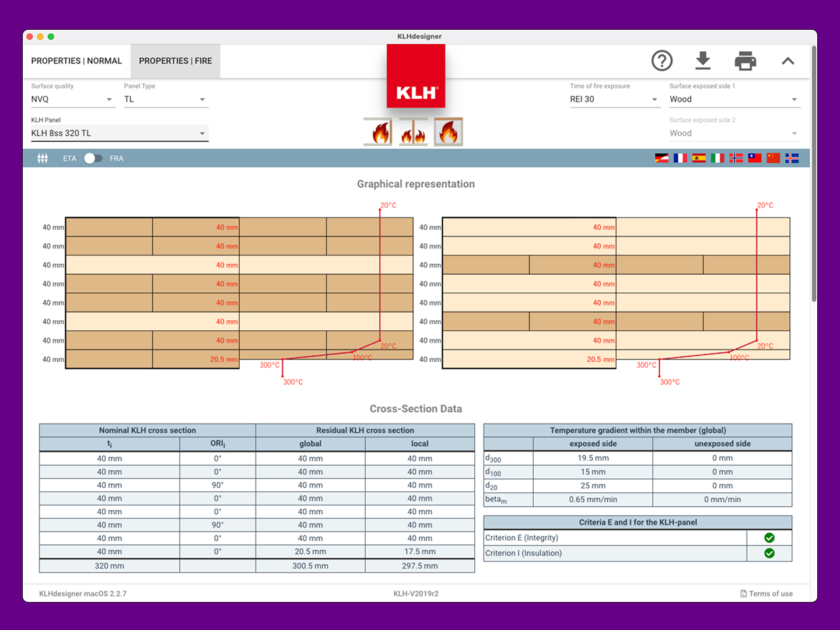
Task: Click 'Criteria E and I for the KLH-panel' header
Action: point(638,522)
